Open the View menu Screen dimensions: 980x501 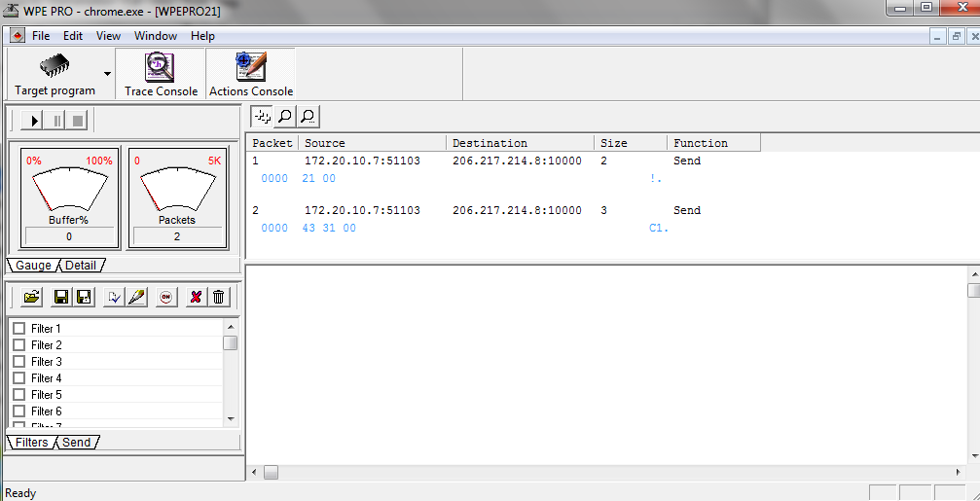click(108, 36)
